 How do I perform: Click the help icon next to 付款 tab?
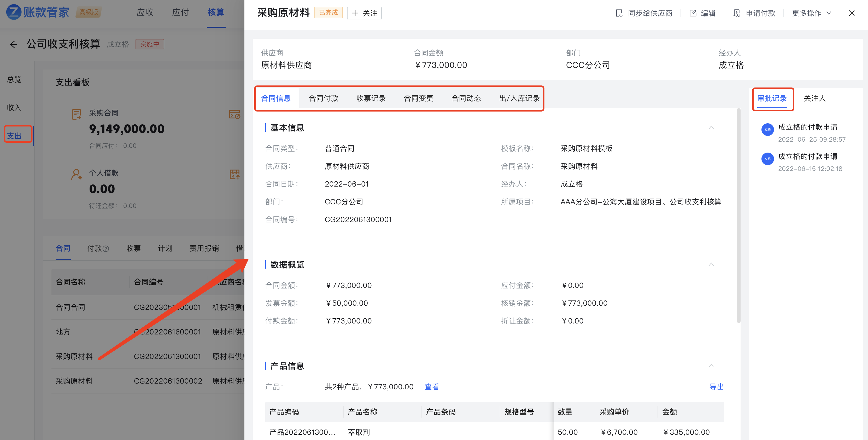106,249
